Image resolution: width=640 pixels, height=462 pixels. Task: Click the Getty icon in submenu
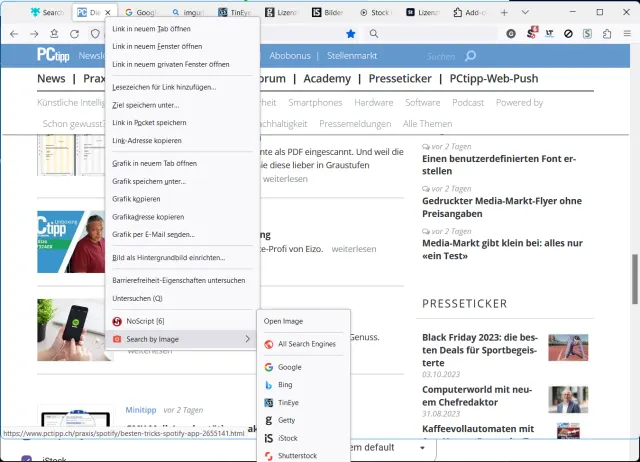point(269,420)
